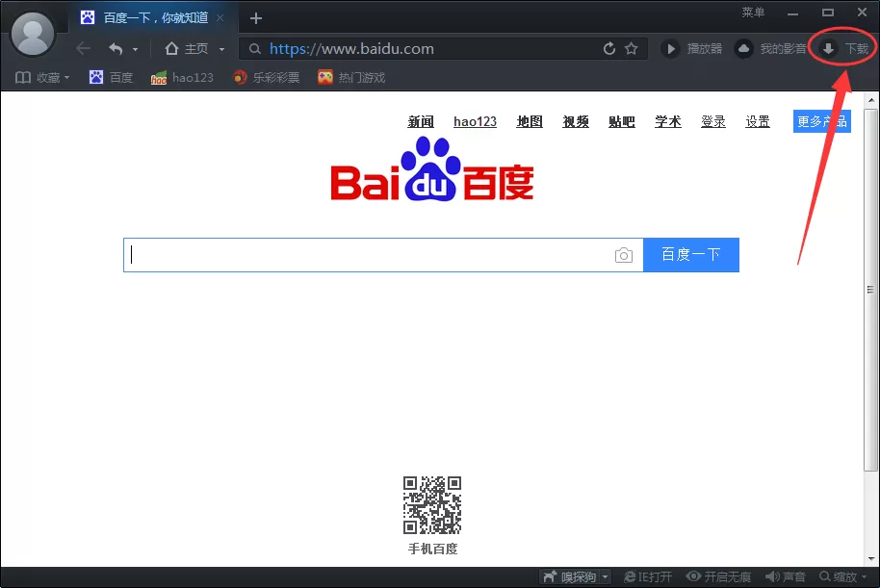Click the scrollbar down arrow
The image size is (880, 588).
tap(871, 559)
